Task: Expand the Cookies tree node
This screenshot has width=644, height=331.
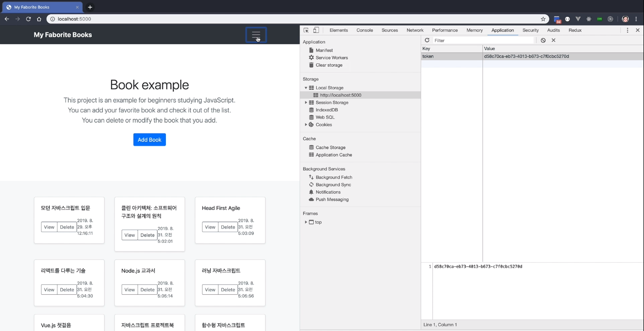Action: point(306,125)
